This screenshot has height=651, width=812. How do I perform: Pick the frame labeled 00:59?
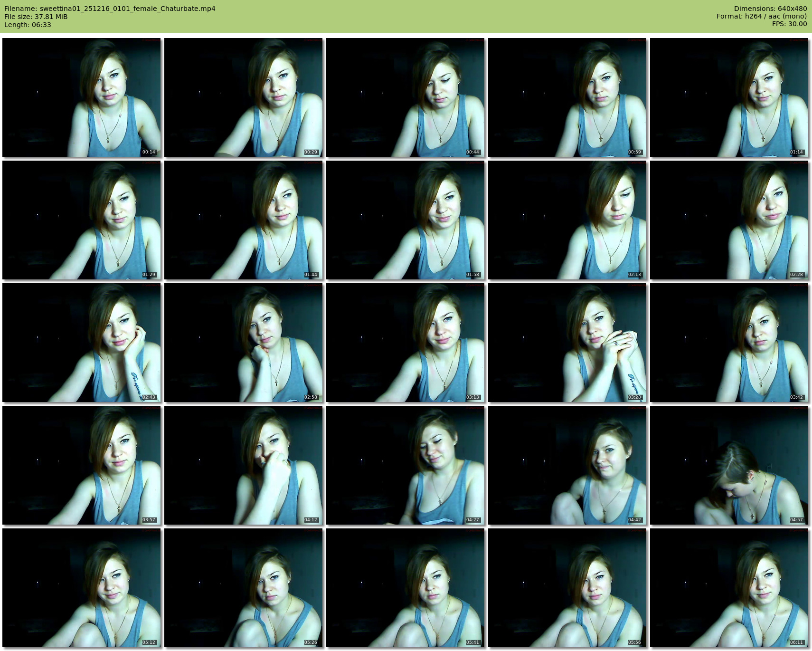pos(567,97)
